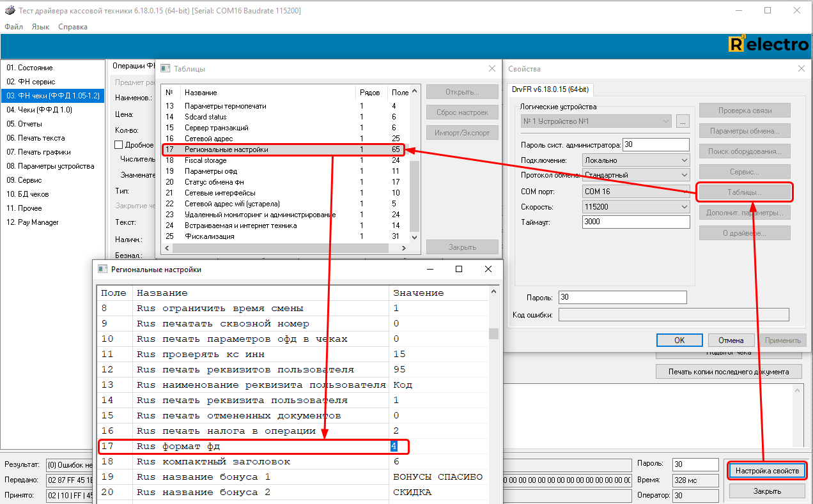The width and height of the screenshot is (813, 504).
Task: Open the Файл menu
Action: pos(13,27)
